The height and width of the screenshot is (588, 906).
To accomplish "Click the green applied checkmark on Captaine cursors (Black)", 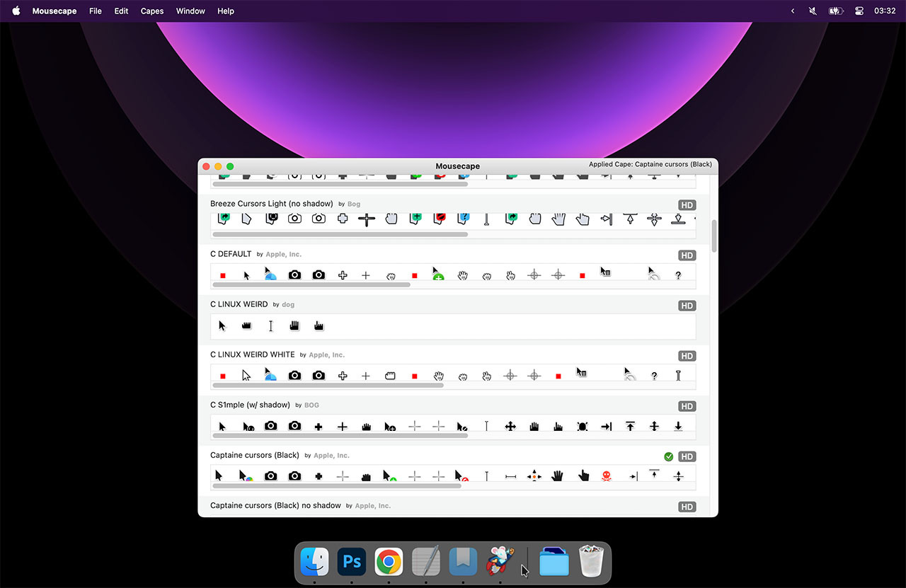I will [669, 456].
